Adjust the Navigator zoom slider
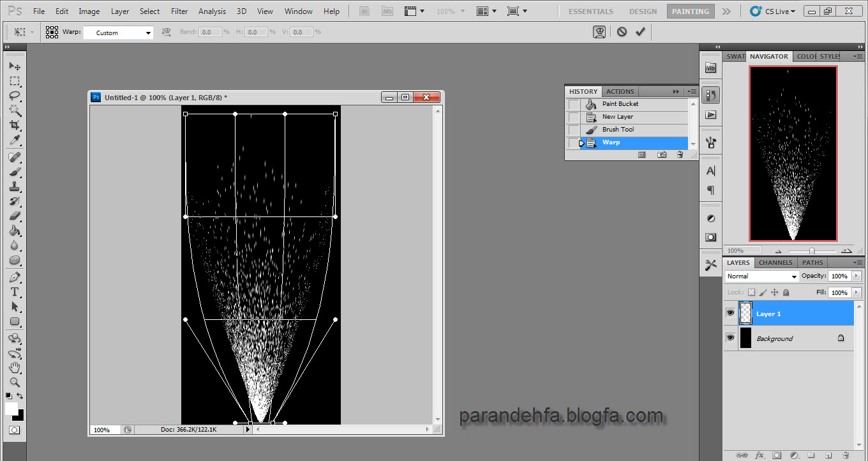 point(811,251)
